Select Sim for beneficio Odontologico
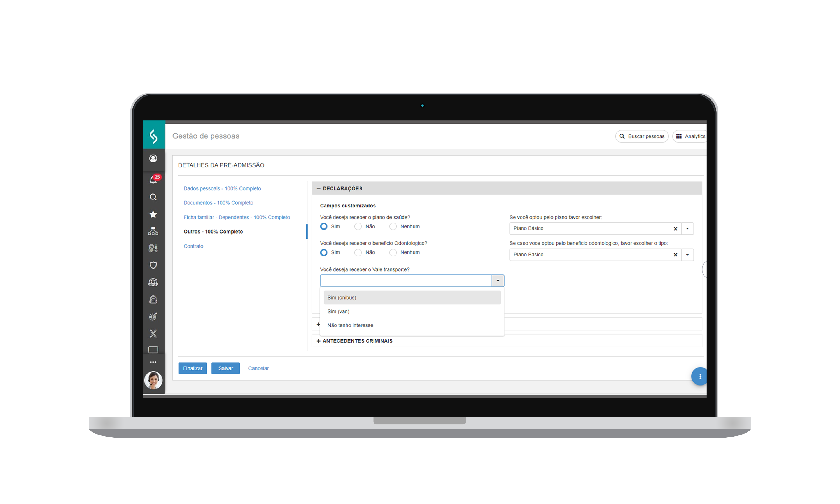 click(324, 253)
